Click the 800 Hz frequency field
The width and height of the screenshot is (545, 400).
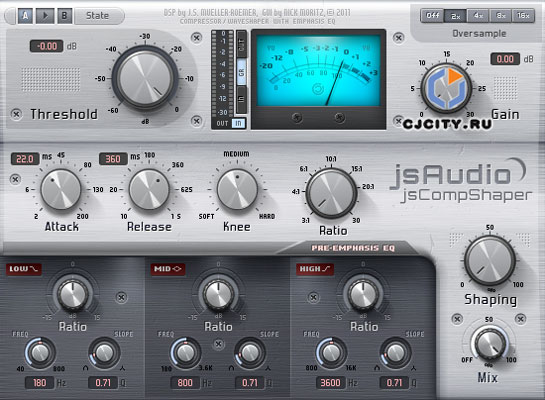[x=185, y=383]
